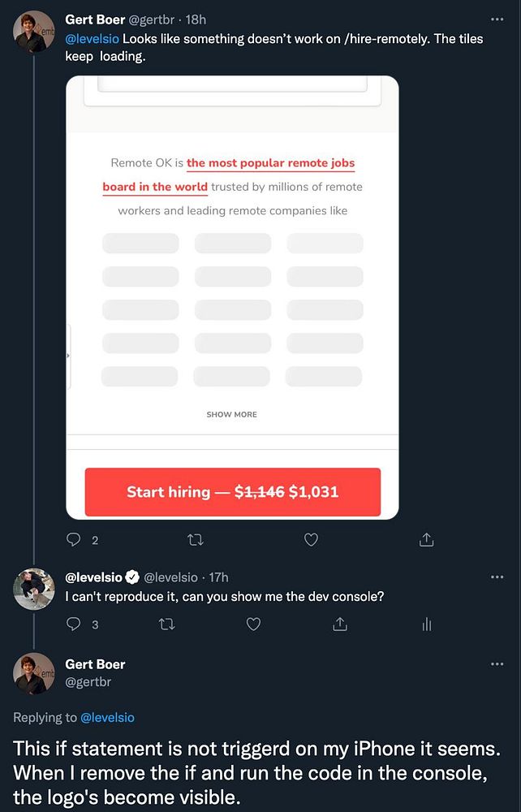The image size is (521, 812).
Task: Reply to Gert Boer's first tweet
Action: (74, 540)
